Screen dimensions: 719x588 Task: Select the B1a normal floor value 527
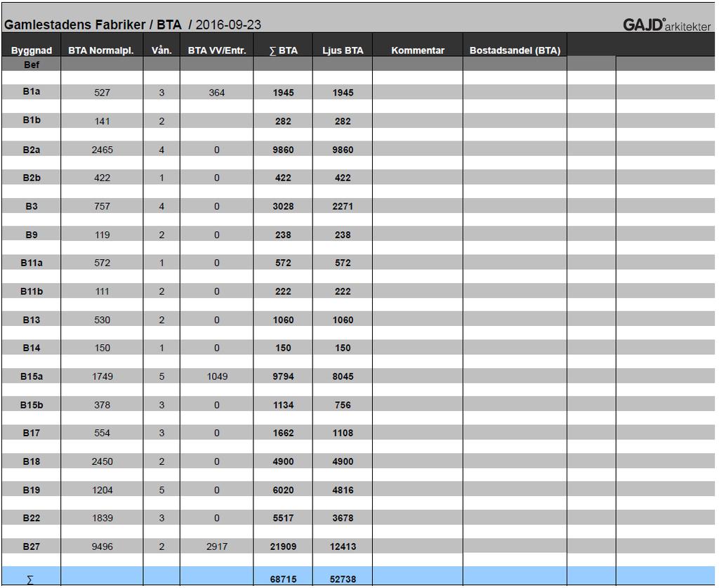point(103,93)
